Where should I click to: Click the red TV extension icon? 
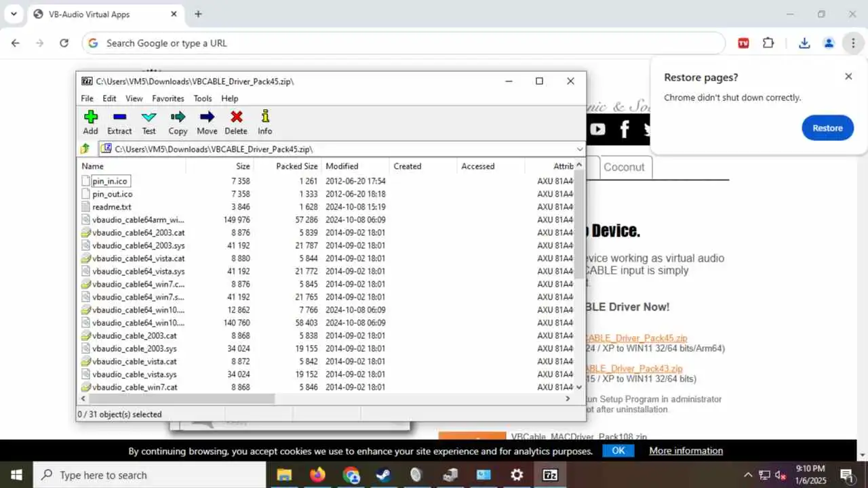743,43
